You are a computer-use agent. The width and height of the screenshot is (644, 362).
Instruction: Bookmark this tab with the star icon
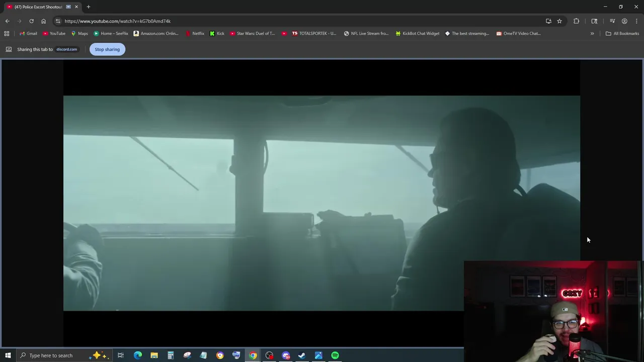tap(559, 21)
